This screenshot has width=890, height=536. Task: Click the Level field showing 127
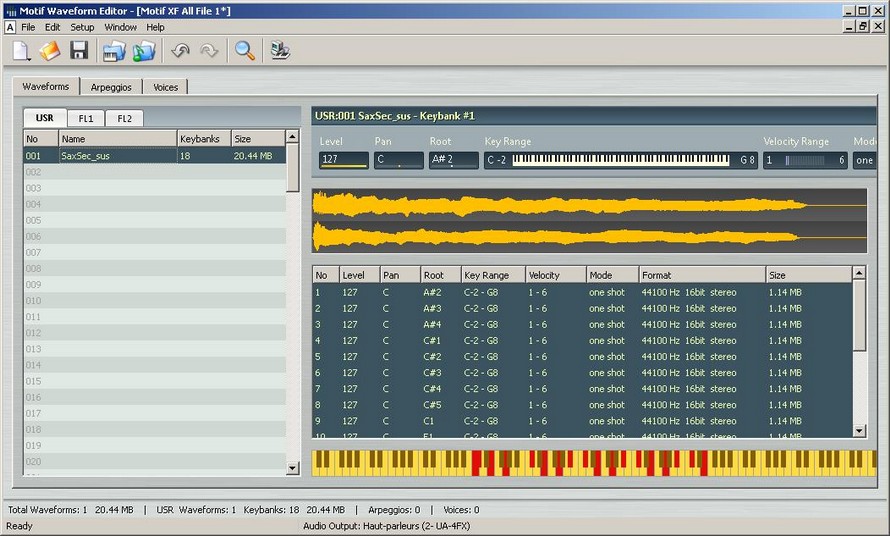pos(343,160)
